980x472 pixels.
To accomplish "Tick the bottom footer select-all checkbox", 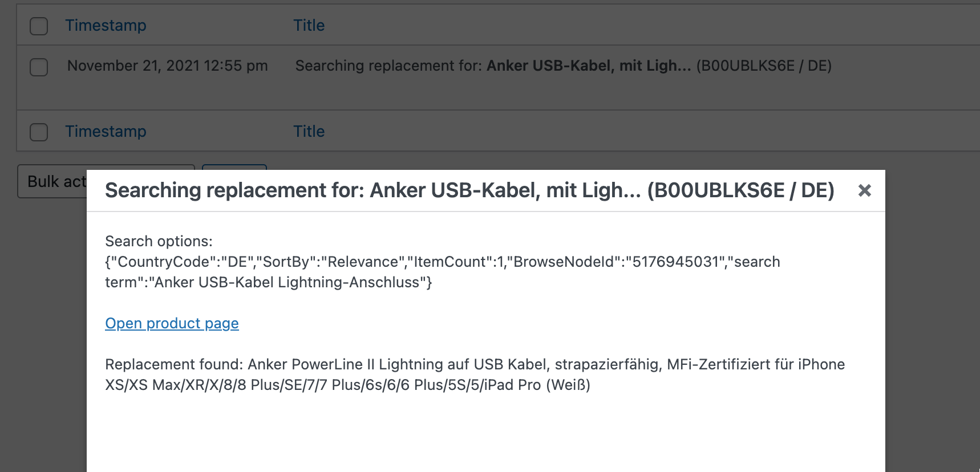I will click(x=39, y=132).
